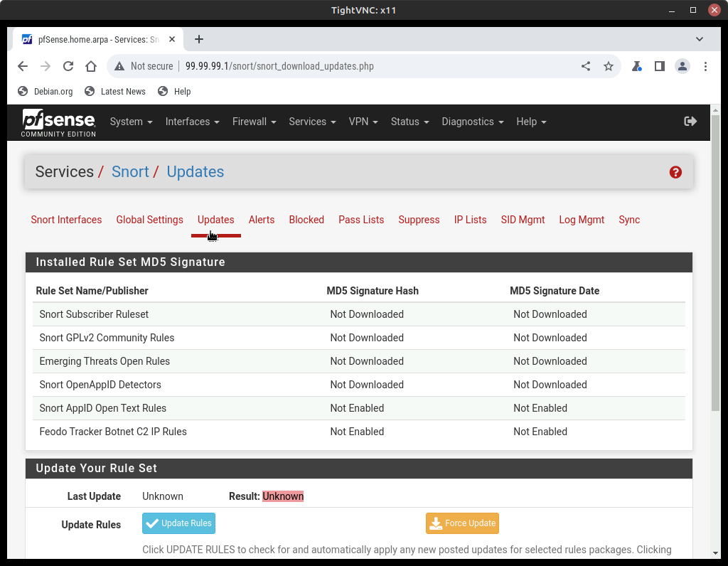Switch to the Log Mgmt tab
The height and width of the screenshot is (566, 728).
(582, 220)
